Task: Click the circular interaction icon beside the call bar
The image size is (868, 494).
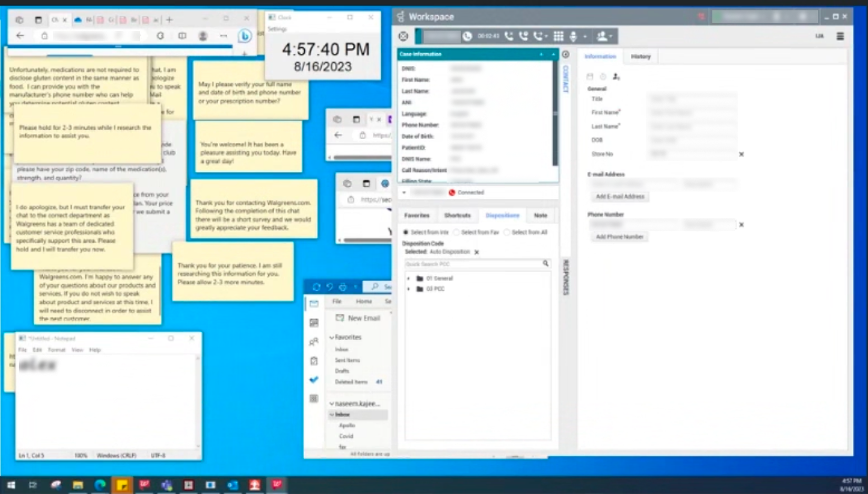Action: 403,36
